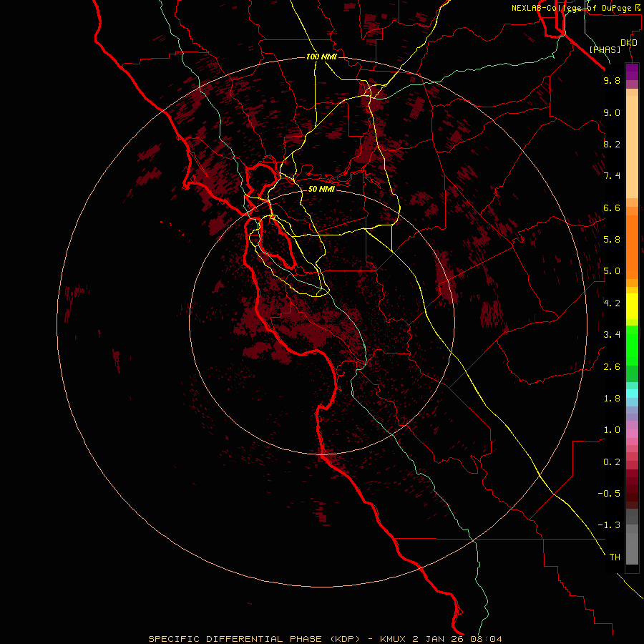The height and width of the screenshot is (644, 644).
Task: Click the 4.2 legend value
Action: click(x=612, y=303)
